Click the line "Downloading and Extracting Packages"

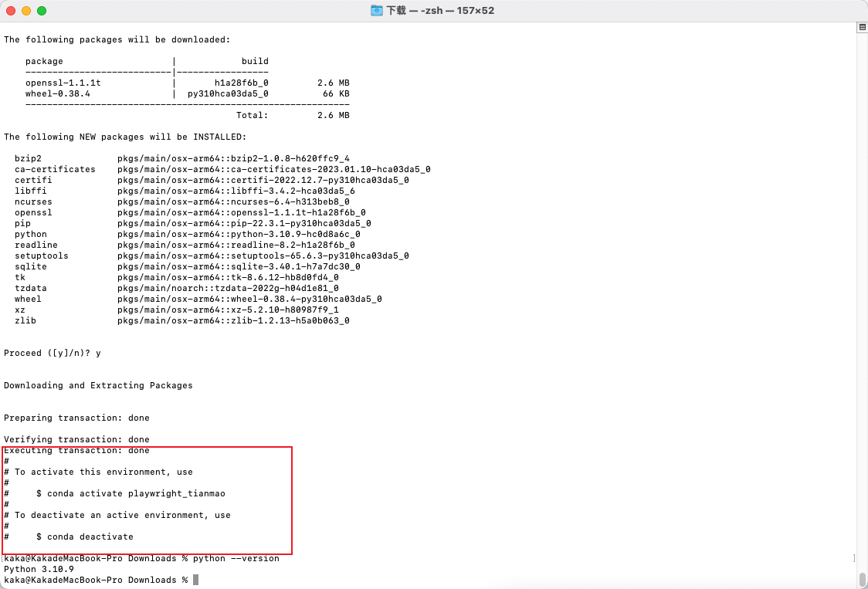click(x=98, y=385)
